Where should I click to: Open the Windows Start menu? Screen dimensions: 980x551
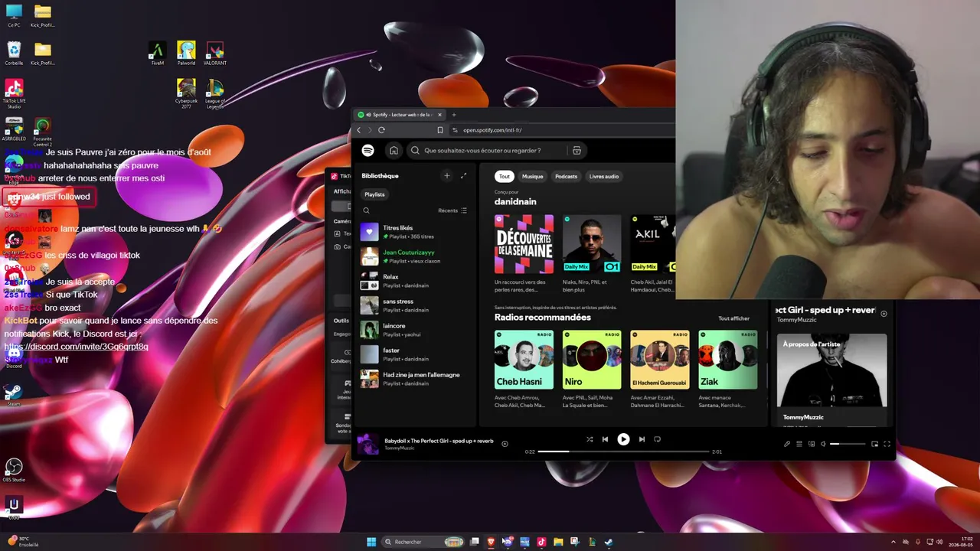(371, 542)
